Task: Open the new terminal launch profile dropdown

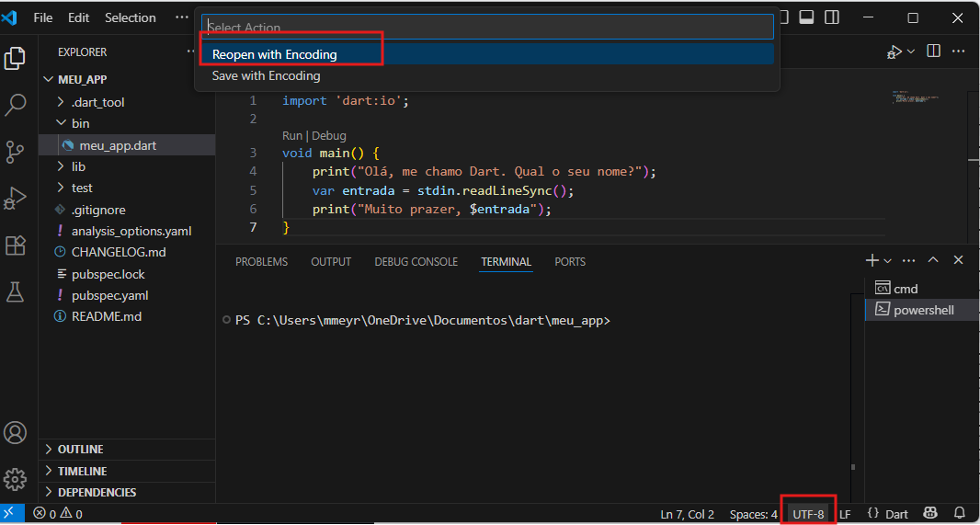Action: (887, 260)
